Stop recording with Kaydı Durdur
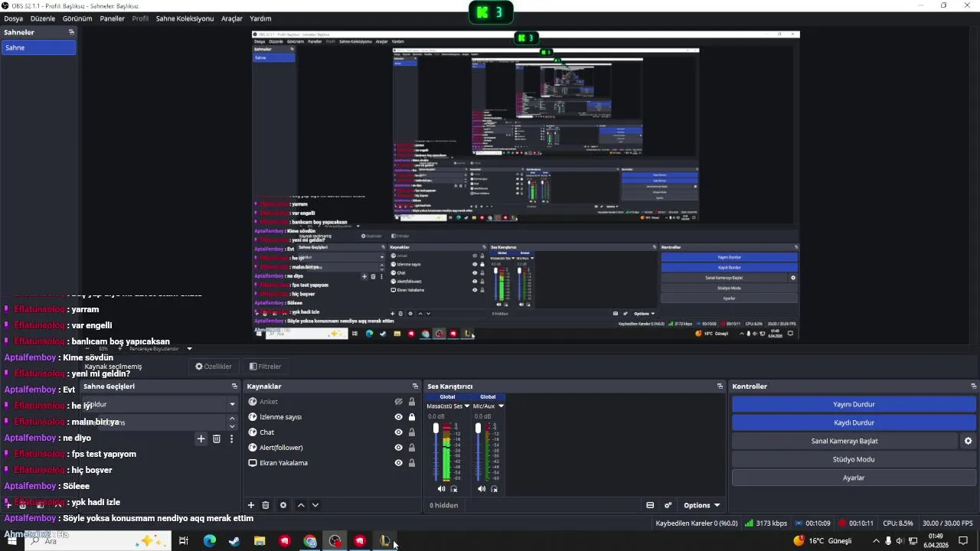Screen dimensions: 980x551 (x=854, y=422)
